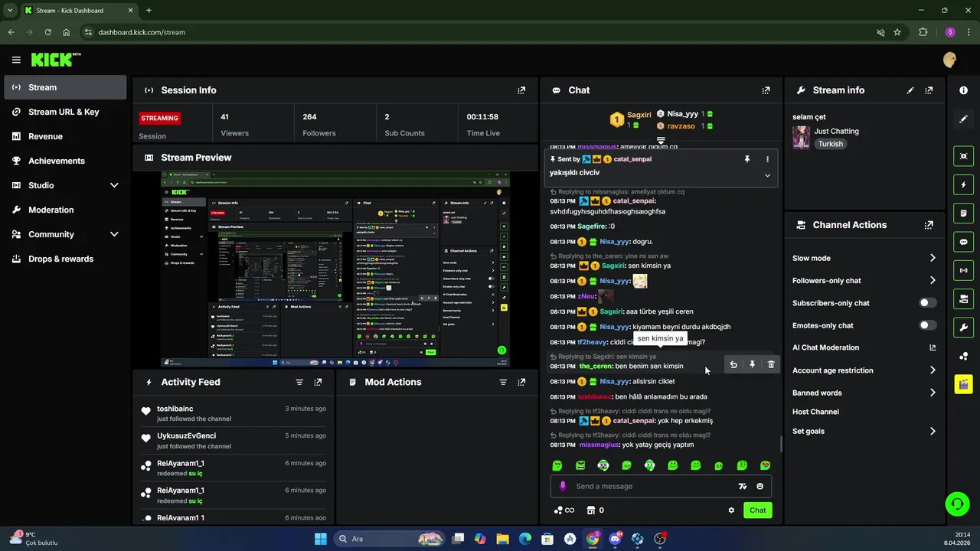Pop out the Mod Actions panel
This screenshot has width=980, height=551.
pos(521,382)
